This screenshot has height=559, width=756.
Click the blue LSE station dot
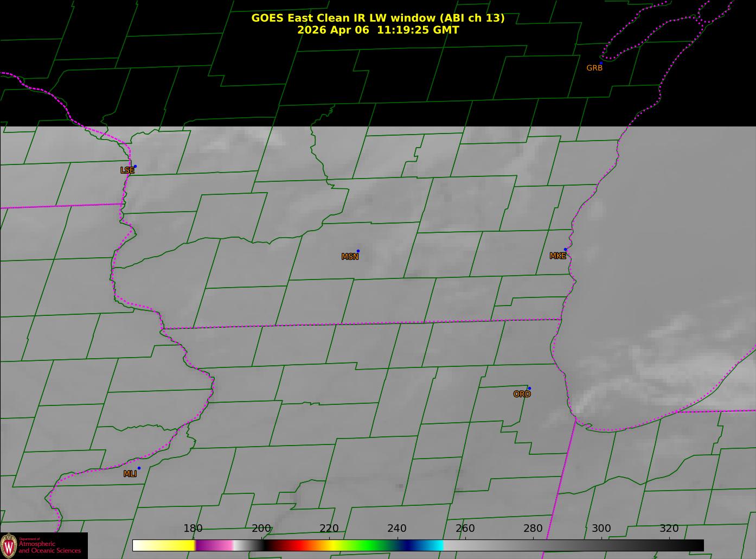135,167
